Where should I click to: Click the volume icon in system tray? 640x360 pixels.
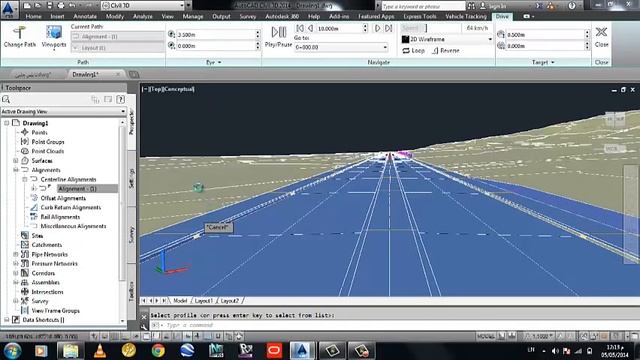click(x=555, y=351)
